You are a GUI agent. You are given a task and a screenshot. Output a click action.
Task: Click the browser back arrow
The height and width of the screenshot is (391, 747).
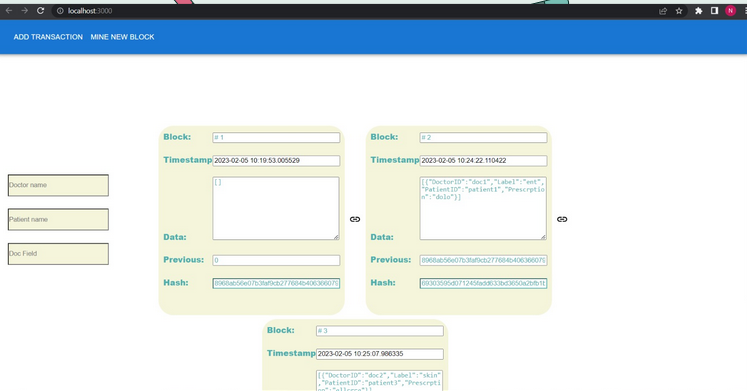coord(9,10)
